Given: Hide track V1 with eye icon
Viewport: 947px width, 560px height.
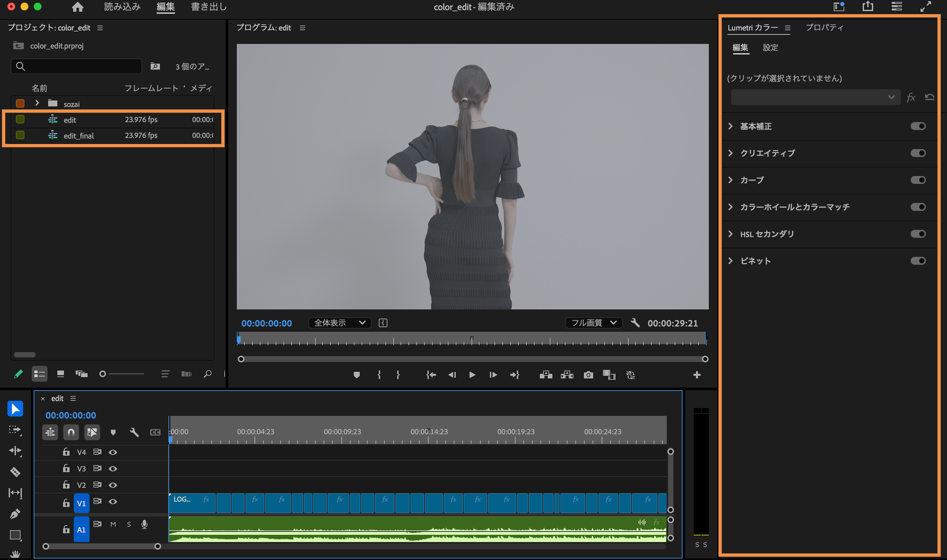Looking at the screenshot, I should (113, 502).
